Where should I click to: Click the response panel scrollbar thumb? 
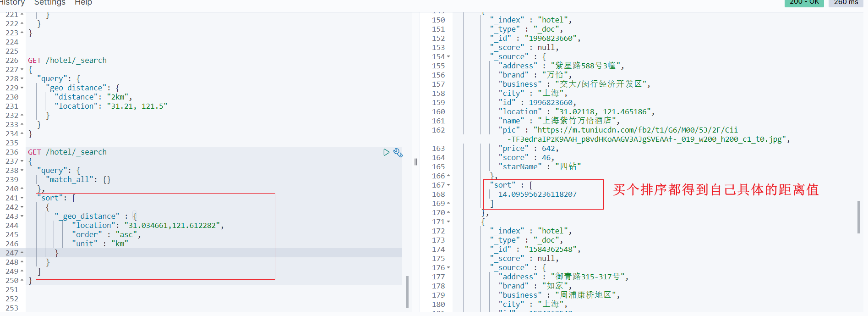tap(859, 217)
